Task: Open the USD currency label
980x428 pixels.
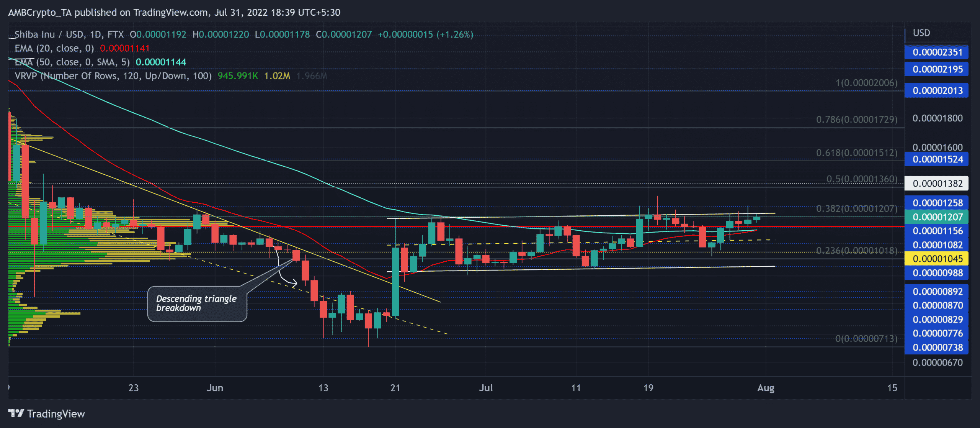Action: tap(921, 33)
